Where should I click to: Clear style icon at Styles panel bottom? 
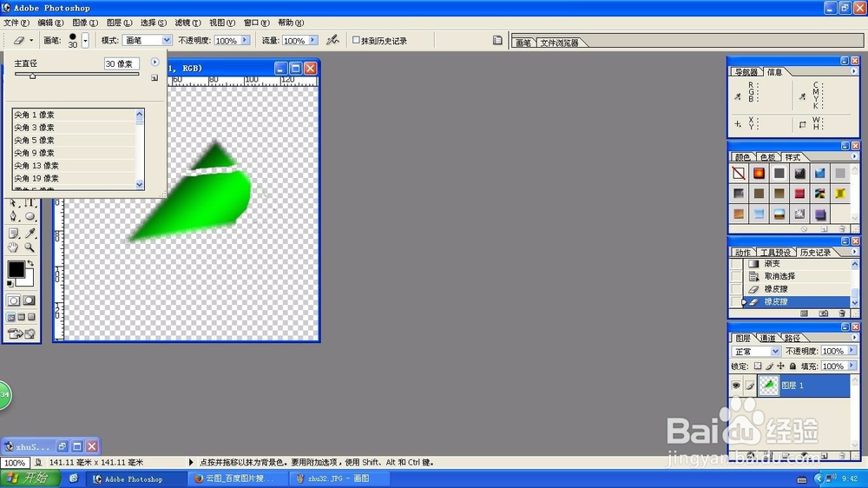coord(805,228)
